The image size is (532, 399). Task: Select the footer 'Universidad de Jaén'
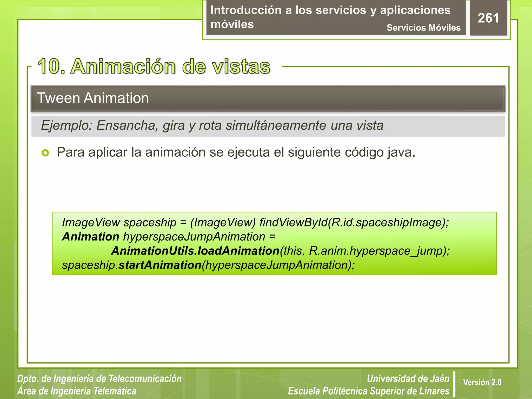tap(408, 379)
